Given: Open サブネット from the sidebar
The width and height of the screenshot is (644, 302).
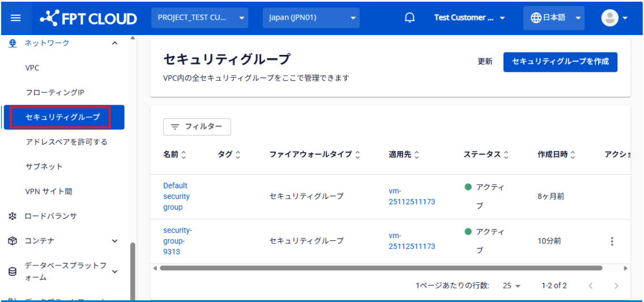Looking at the screenshot, I should coord(44,167).
